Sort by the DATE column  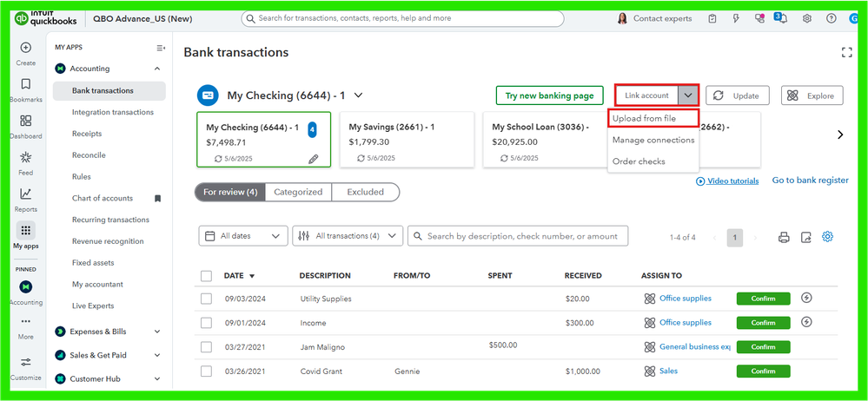239,275
